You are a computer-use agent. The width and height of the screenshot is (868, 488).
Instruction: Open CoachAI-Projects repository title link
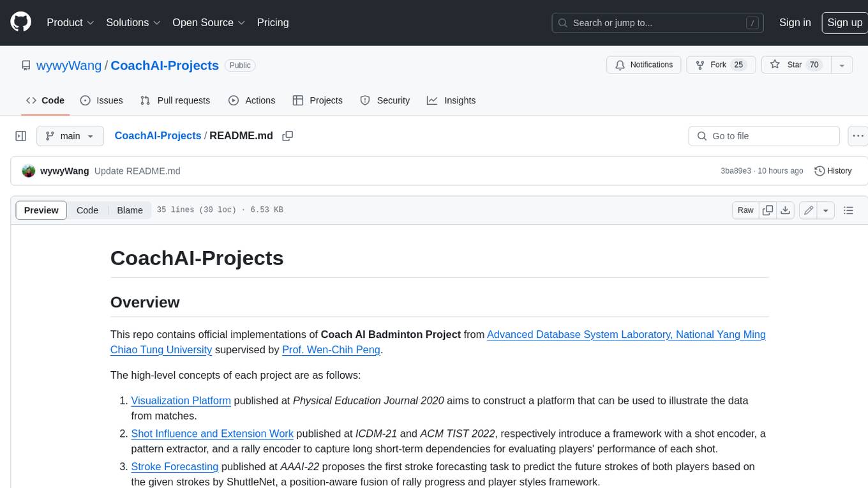tap(165, 65)
